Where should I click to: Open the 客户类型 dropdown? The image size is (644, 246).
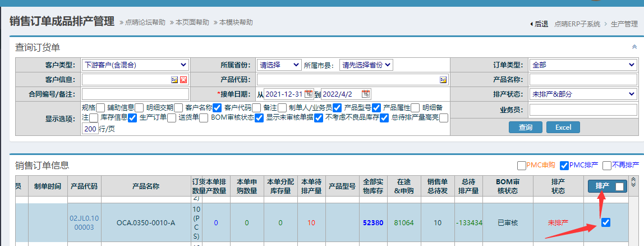(x=135, y=65)
